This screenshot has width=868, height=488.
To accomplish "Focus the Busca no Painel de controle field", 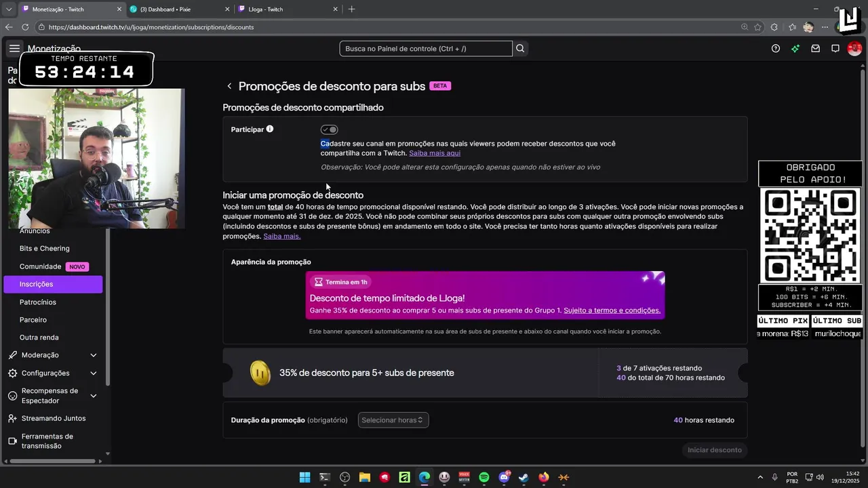I will [426, 48].
